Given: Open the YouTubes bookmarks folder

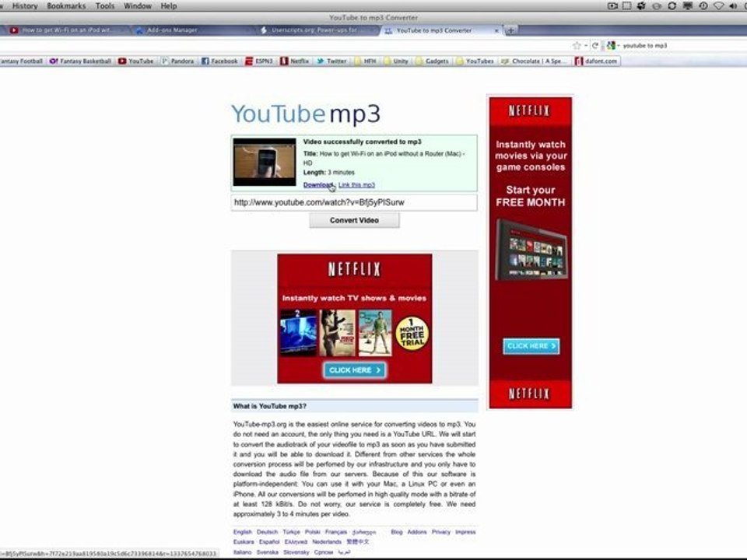Looking at the screenshot, I should click(x=475, y=61).
